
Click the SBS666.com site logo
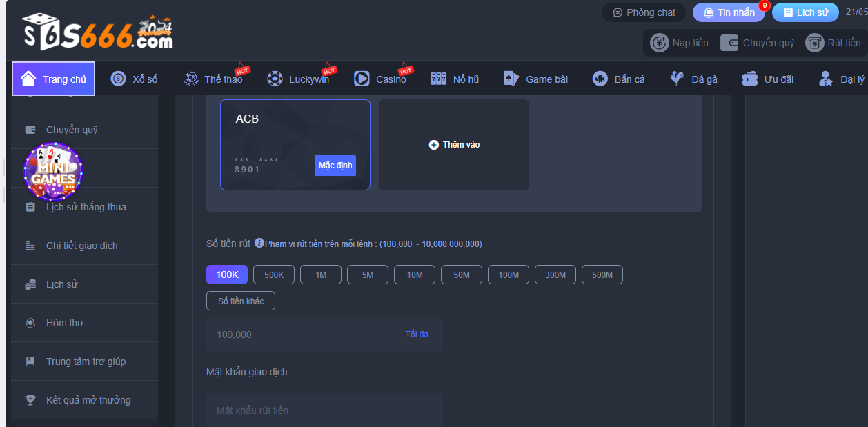click(x=97, y=32)
